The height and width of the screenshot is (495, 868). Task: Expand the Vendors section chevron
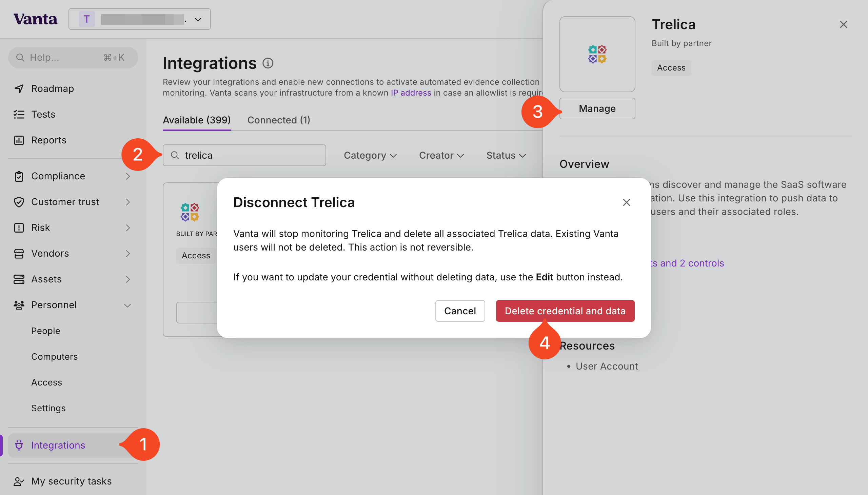[x=128, y=254]
